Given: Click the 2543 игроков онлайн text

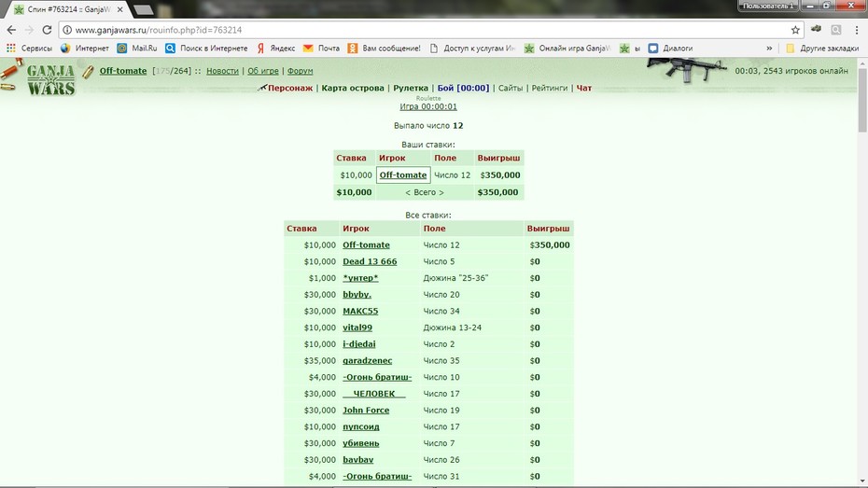Looking at the screenshot, I should [805, 71].
